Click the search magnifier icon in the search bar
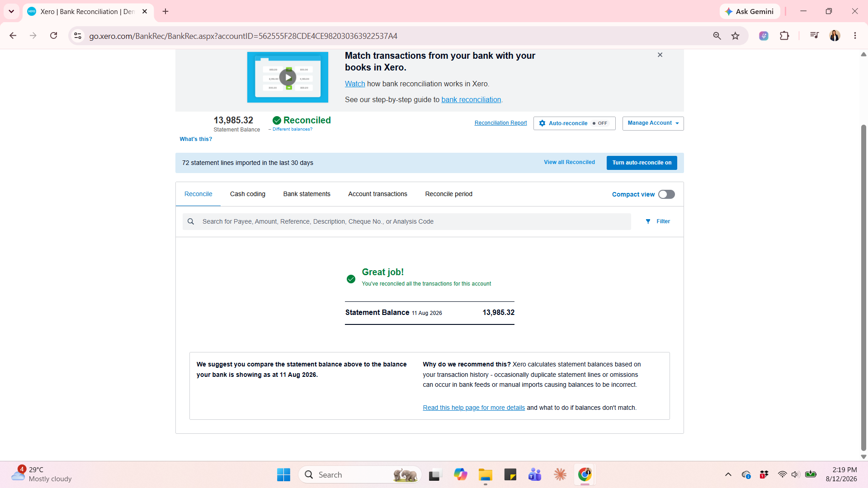Viewport: 868px width, 488px height. [x=191, y=221]
